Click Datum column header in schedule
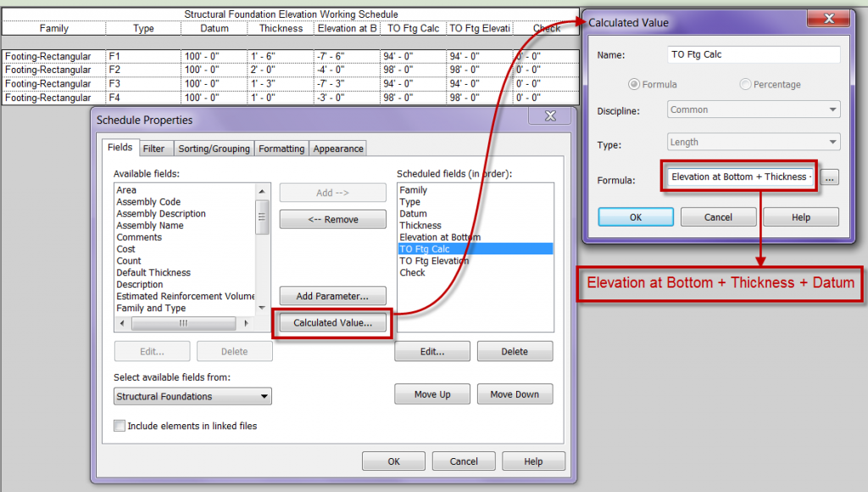Screen dimensions: 868x492 tap(214, 28)
